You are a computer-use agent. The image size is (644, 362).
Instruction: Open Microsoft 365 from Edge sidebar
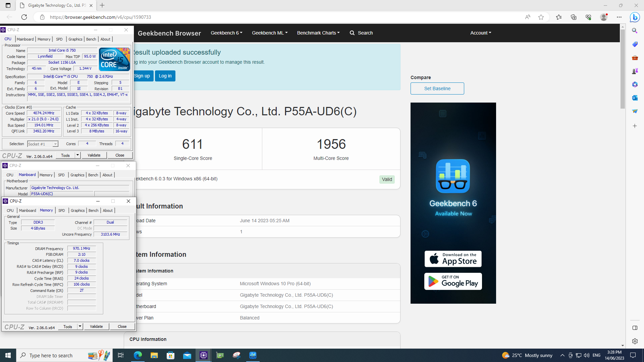tap(635, 84)
